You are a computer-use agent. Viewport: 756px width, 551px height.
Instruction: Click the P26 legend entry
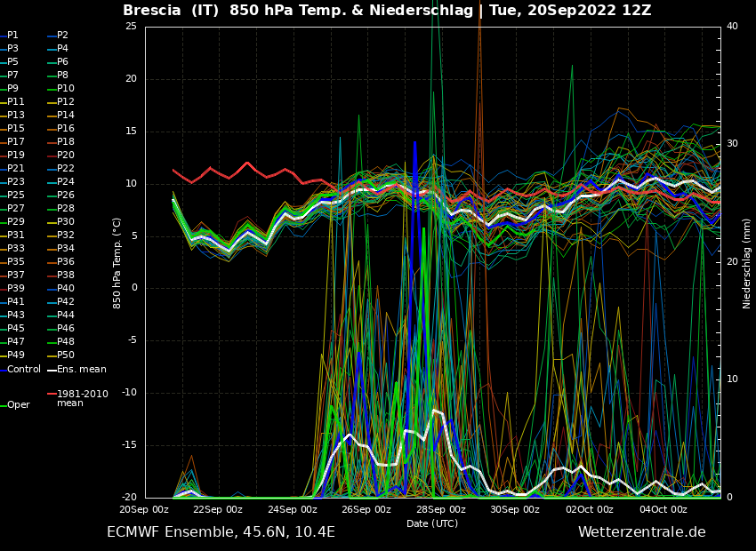(x=60, y=195)
